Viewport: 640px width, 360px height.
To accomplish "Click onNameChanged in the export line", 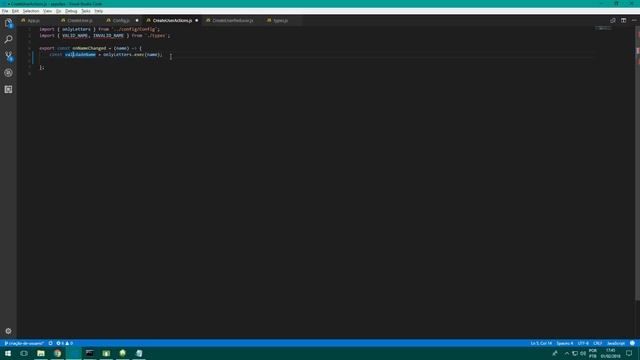I will (x=89, y=48).
